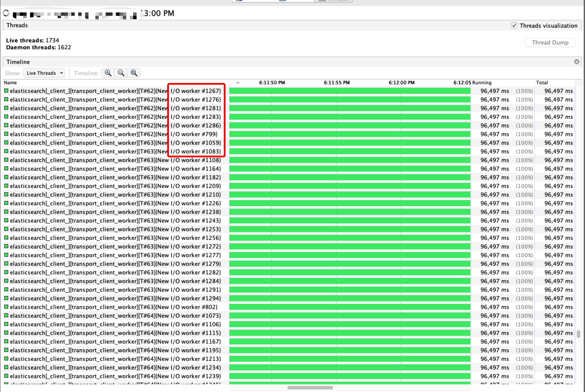The height and width of the screenshot is (392, 585).
Task: Select thread I/O worker #1115 row
Action: click(289, 333)
